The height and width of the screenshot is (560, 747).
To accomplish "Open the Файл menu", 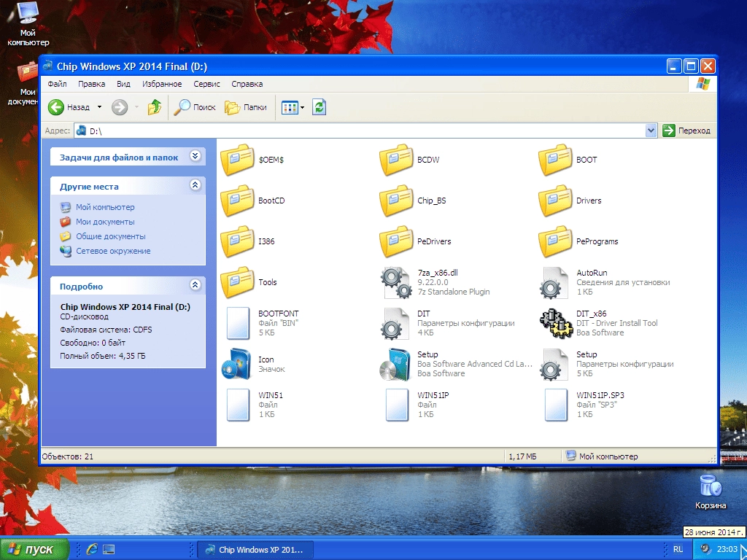I will pos(57,84).
